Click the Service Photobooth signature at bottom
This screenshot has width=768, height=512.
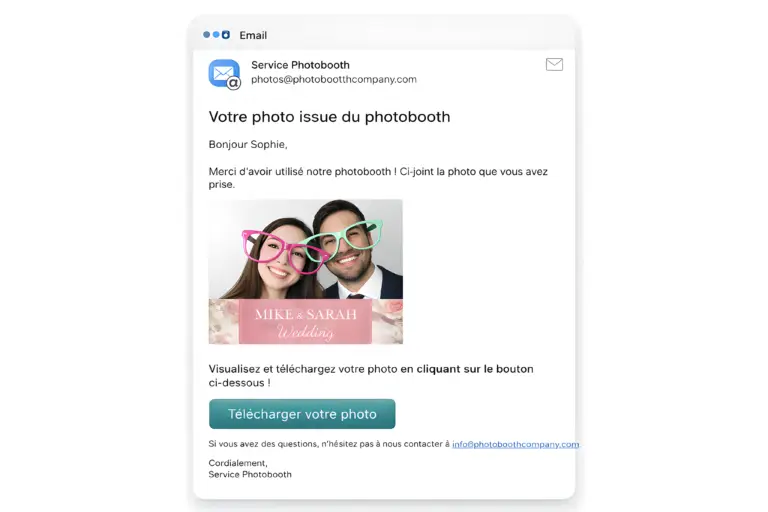point(250,474)
